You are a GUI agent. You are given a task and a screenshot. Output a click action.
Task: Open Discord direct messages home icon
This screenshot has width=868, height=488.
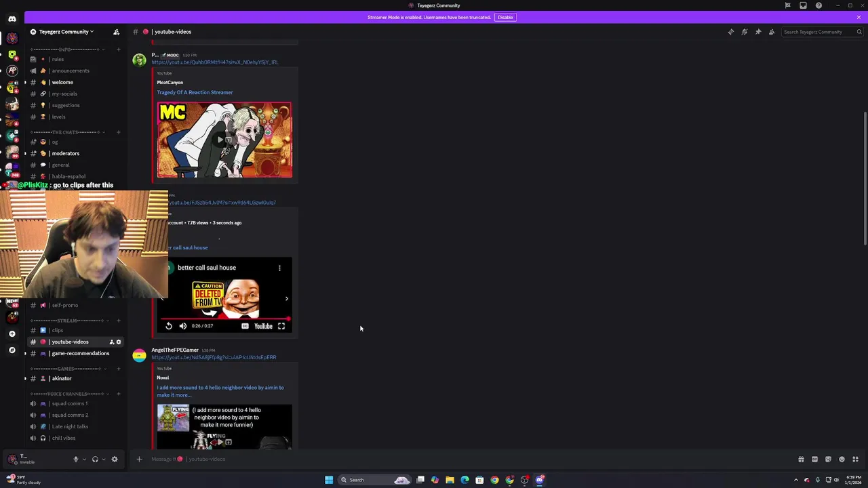12,19
